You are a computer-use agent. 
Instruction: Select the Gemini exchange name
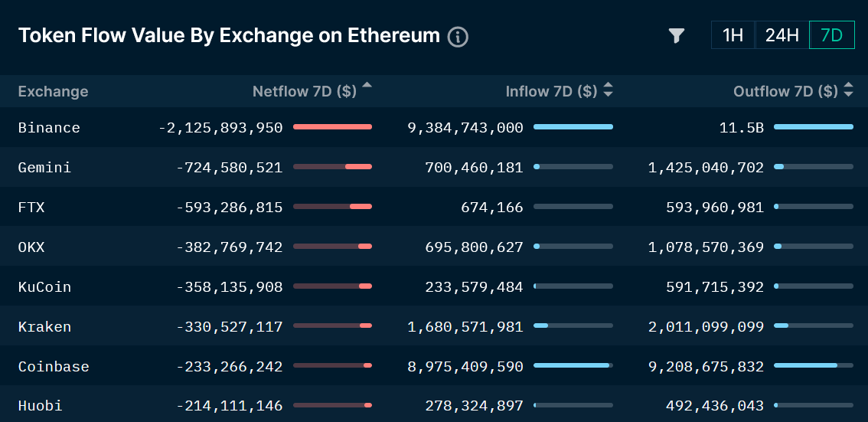point(44,167)
